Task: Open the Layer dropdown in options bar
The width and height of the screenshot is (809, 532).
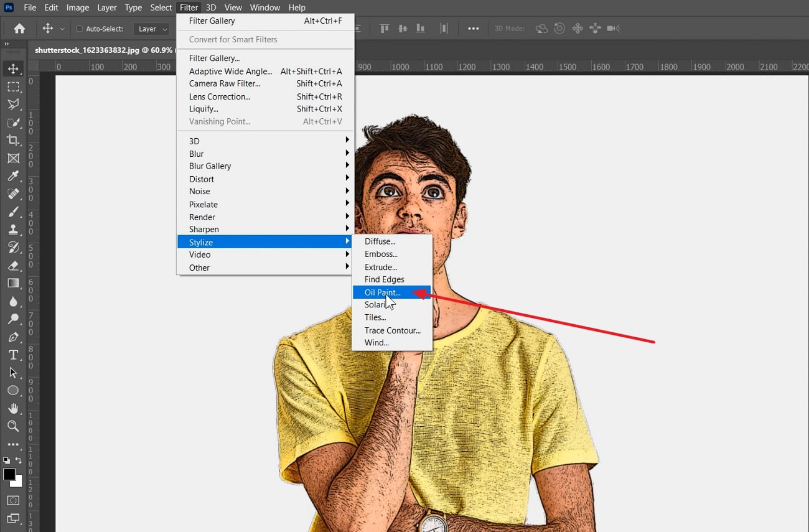Action: 152,29
